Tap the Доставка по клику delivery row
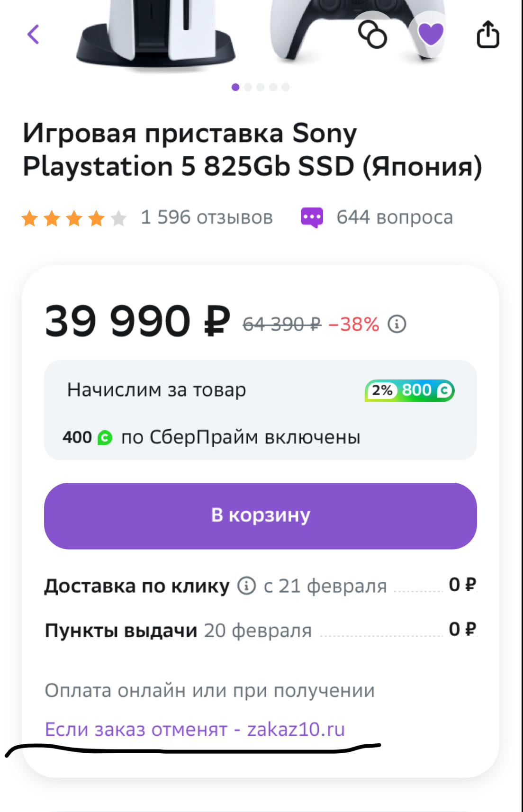This screenshot has width=523, height=812. pos(261,586)
